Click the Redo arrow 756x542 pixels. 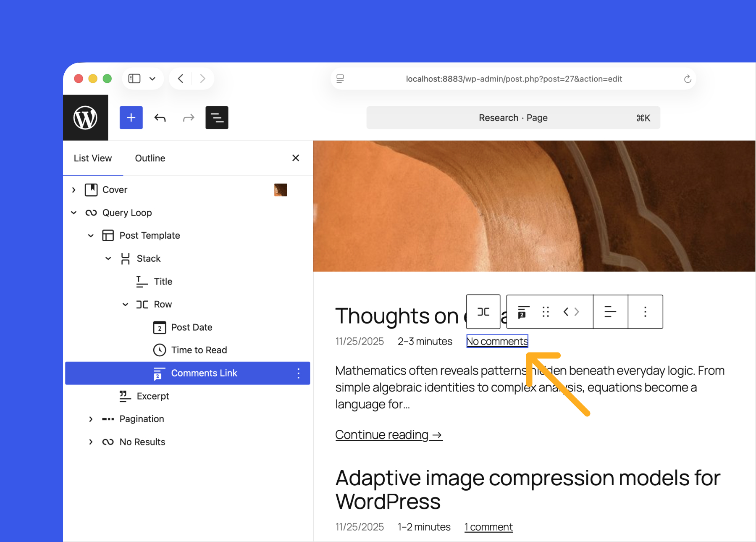click(188, 118)
